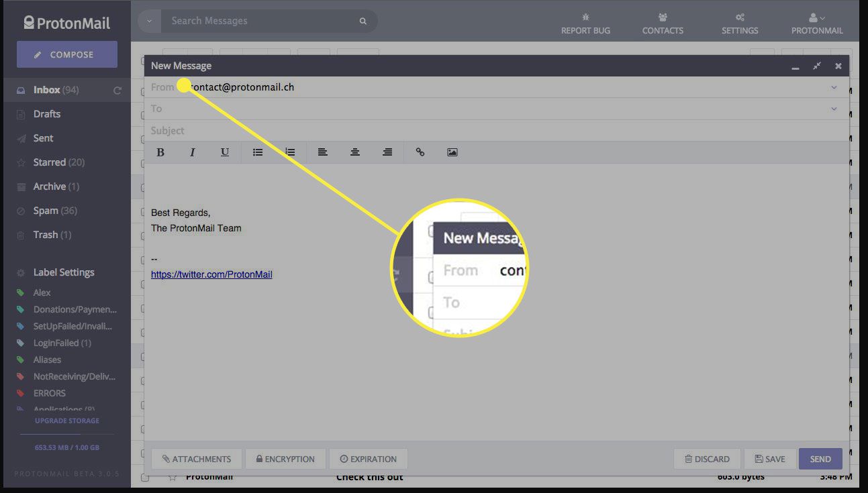Insert an image via picture icon
Image resolution: width=868 pixels, height=493 pixels.
(x=452, y=152)
